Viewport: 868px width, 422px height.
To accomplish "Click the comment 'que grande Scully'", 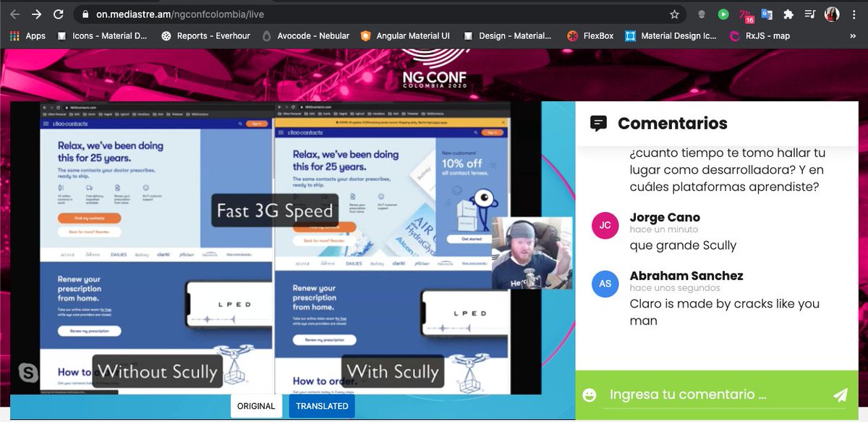I will click(x=683, y=245).
